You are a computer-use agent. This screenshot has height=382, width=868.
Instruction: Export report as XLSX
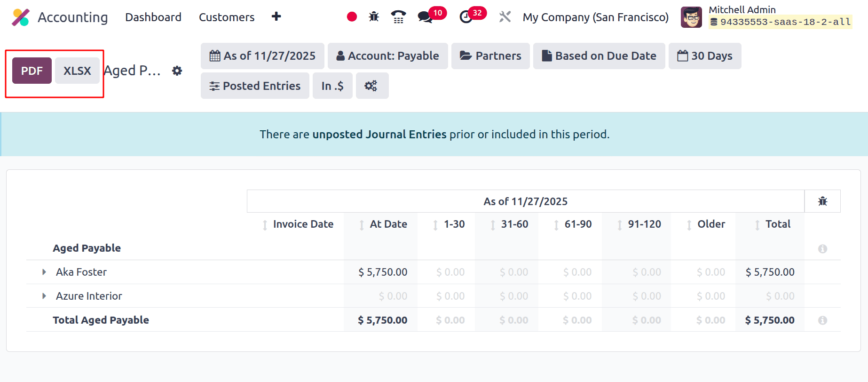pos(77,71)
